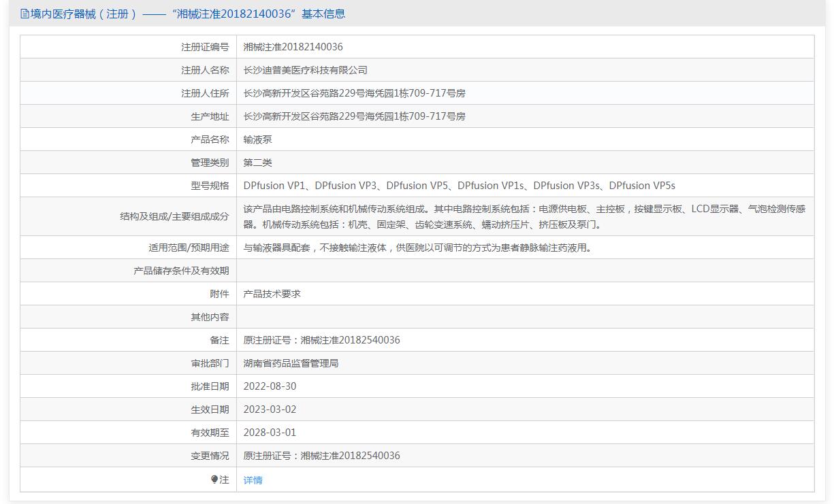Click the registrant name 长沙迪普美医疗科技有限公司

pos(305,70)
